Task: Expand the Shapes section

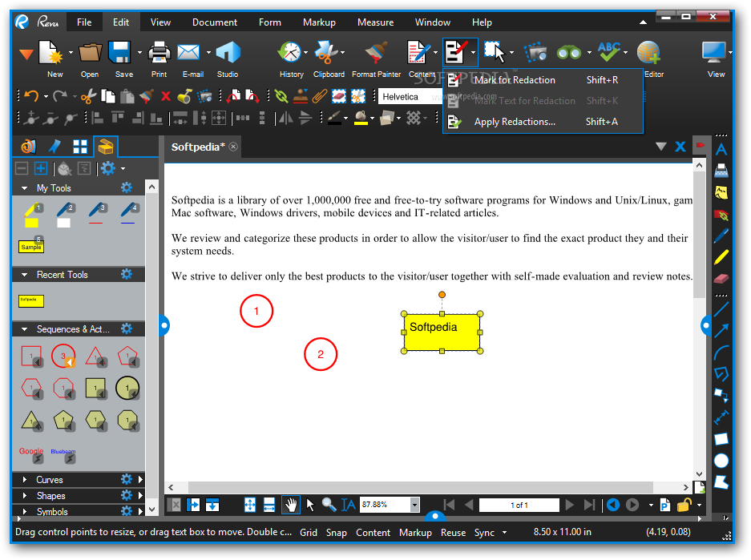Action: coord(24,496)
